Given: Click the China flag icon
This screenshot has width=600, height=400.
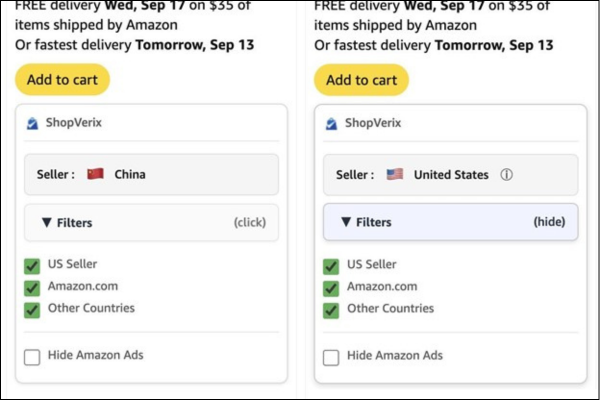Looking at the screenshot, I should coord(96,174).
